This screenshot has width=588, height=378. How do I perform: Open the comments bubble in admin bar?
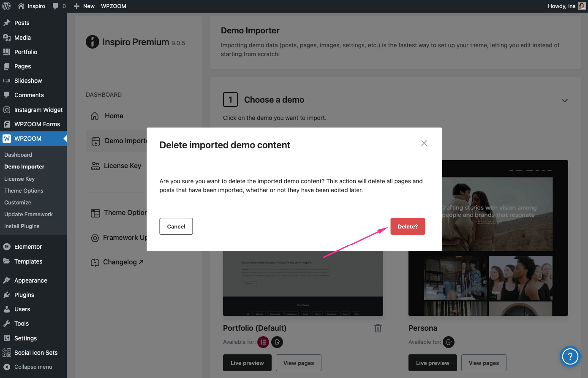point(59,6)
